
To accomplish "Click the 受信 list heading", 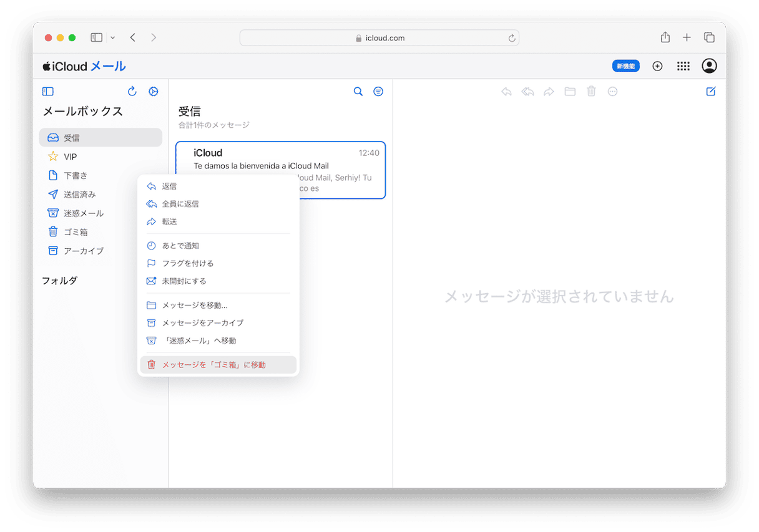I will [x=190, y=112].
